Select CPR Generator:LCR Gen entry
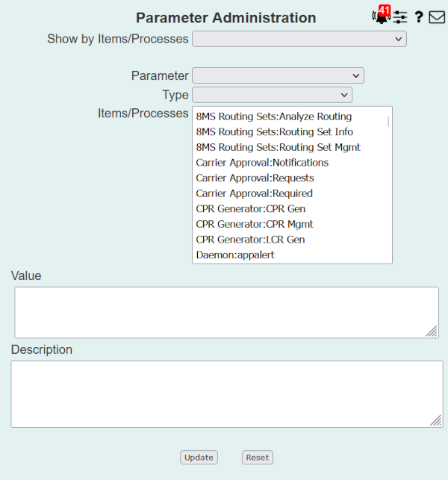Viewport: 448px width, 480px height. 250,240
